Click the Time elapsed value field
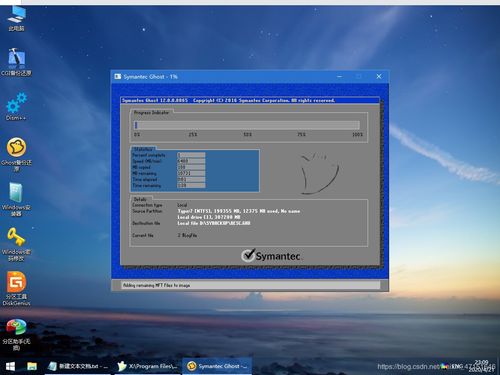 click(191, 179)
